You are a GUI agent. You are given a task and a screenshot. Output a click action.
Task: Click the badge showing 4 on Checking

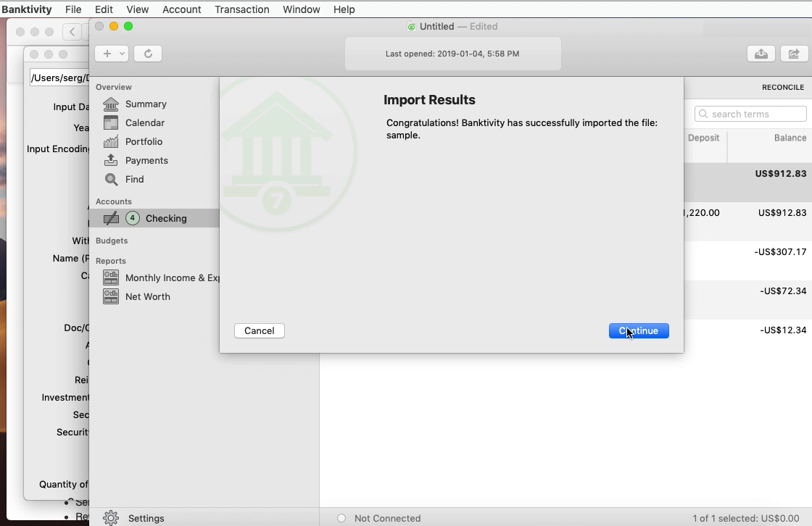click(x=133, y=219)
